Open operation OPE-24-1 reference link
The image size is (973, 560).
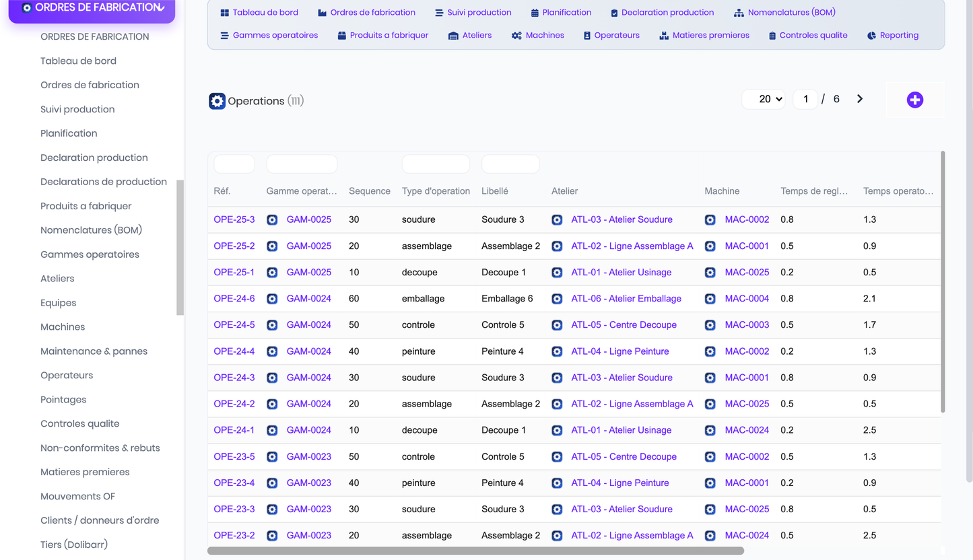click(x=234, y=430)
